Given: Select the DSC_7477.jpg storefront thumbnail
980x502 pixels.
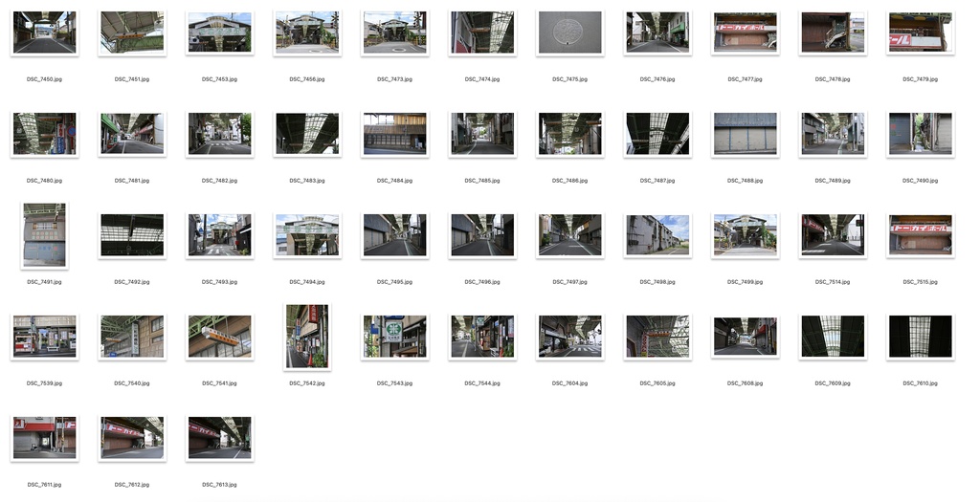Looking at the screenshot, I should [x=745, y=33].
